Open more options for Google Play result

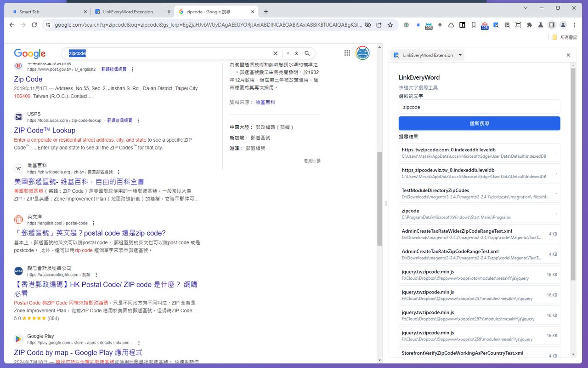click(x=139, y=343)
